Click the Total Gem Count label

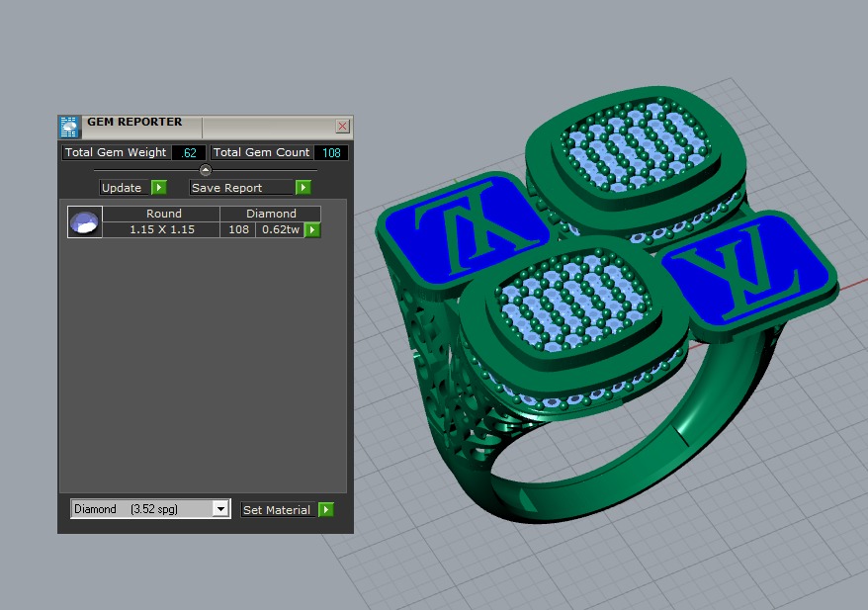coord(261,153)
